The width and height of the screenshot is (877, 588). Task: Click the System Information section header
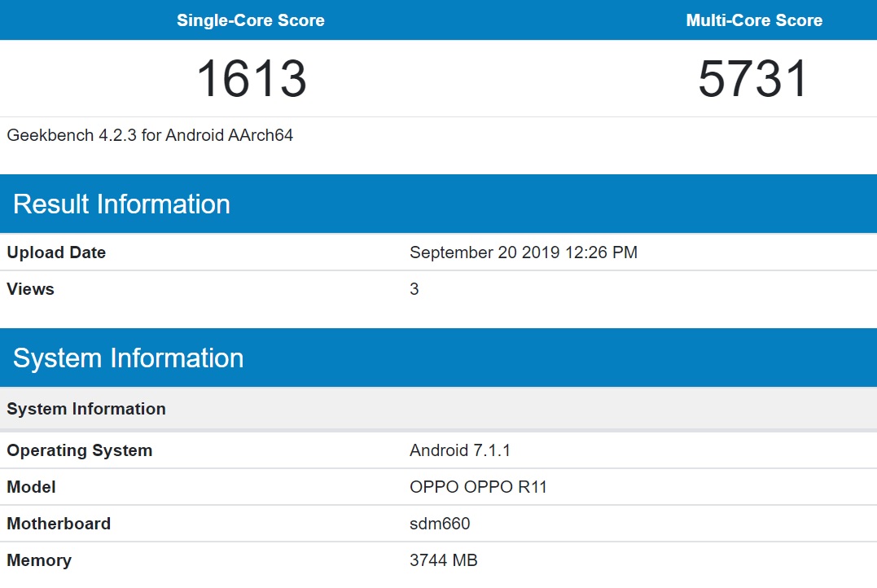click(126, 358)
